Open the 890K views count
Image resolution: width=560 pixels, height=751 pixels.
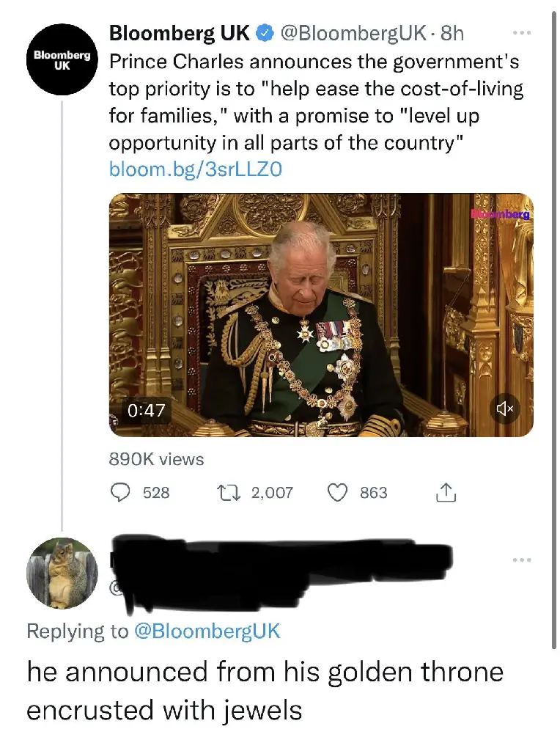point(157,459)
